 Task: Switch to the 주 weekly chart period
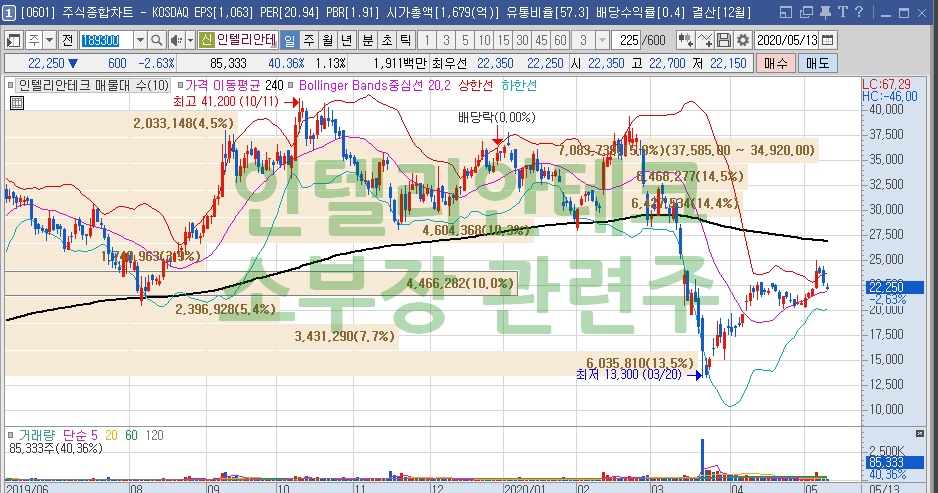[x=309, y=40]
